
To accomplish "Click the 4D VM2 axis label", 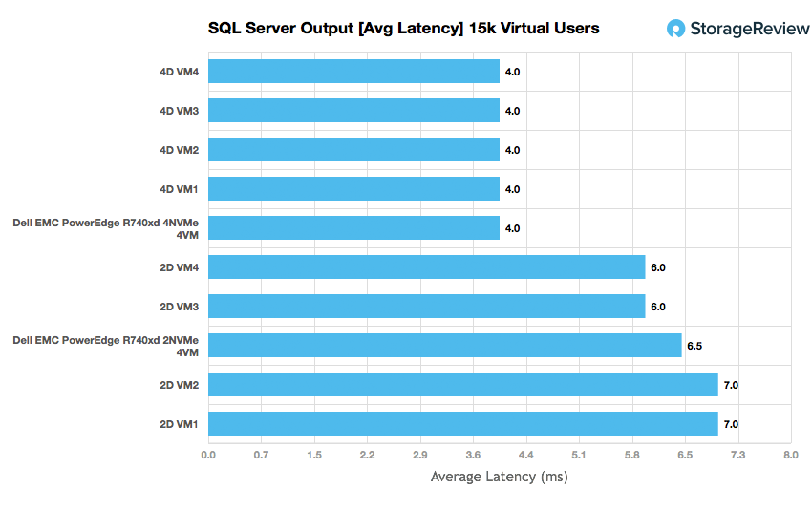I will [x=180, y=150].
